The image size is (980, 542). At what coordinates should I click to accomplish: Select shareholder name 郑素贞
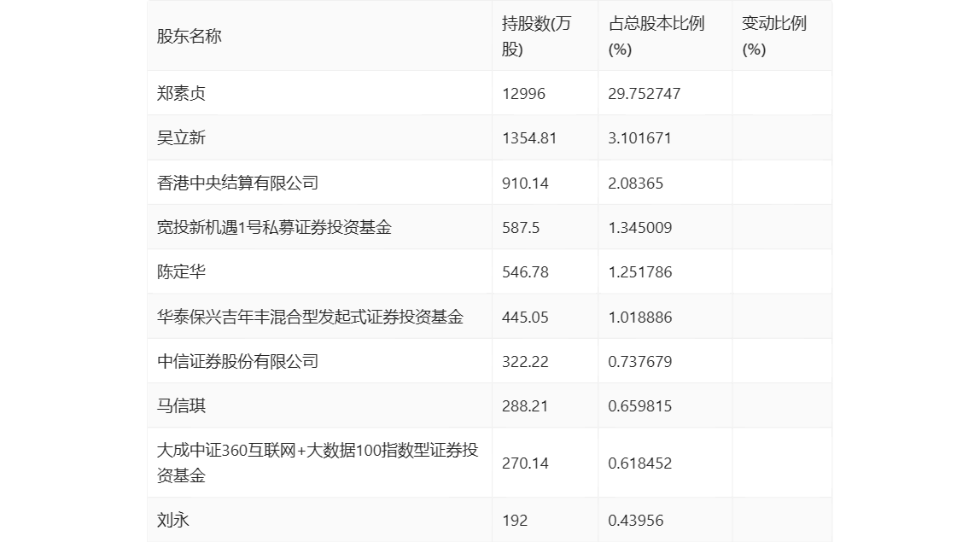click(x=181, y=94)
